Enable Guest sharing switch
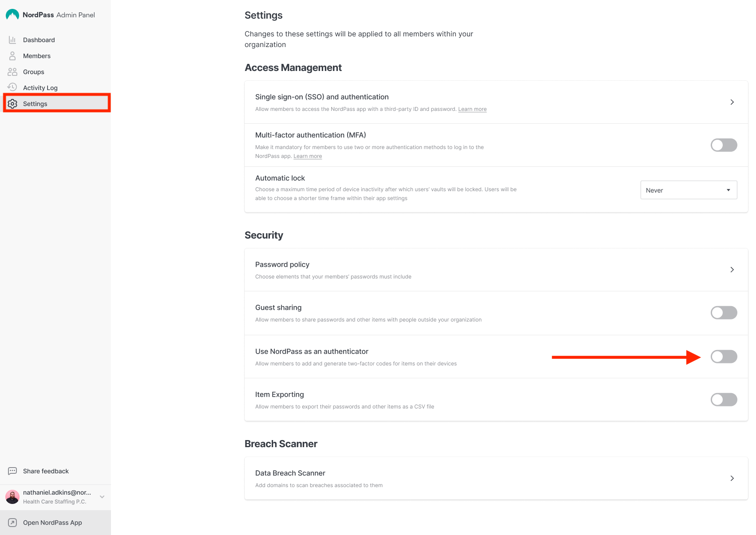This screenshot has height=535, width=756. tap(724, 312)
